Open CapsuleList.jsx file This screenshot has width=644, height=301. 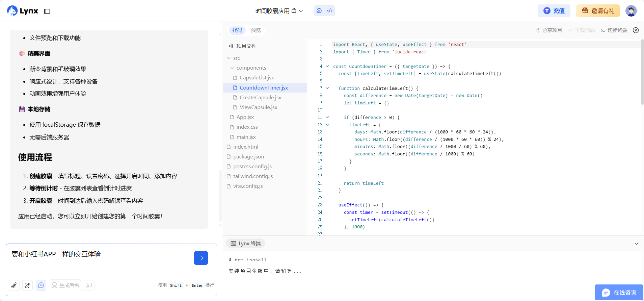click(x=265, y=78)
